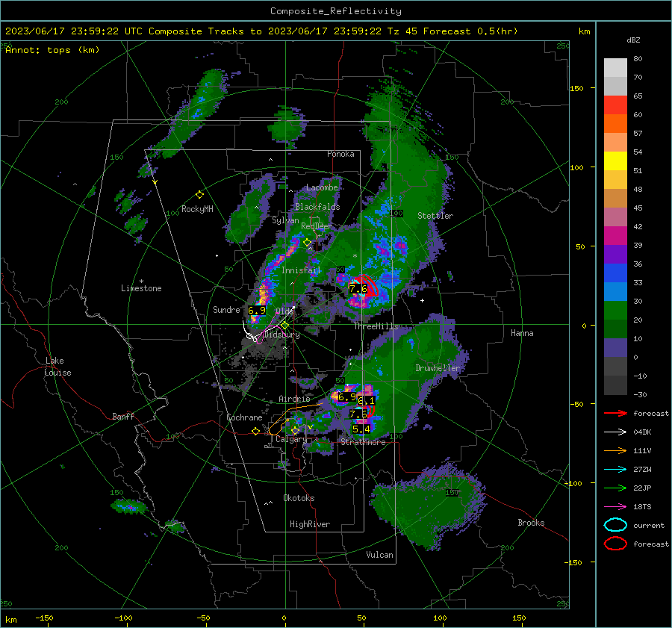Select the cyan 27ZW track arrow

point(615,470)
